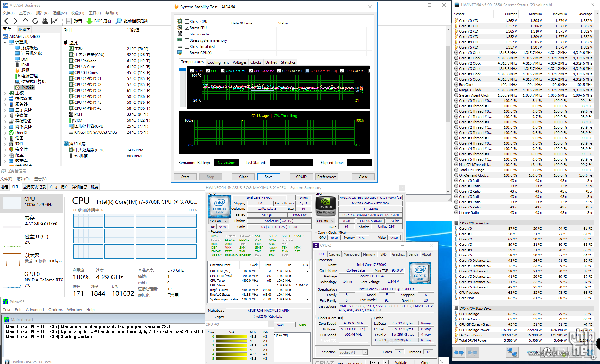Enable Stress GPU(s) checkbox
This screenshot has width=600, height=364.
click(x=187, y=53)
